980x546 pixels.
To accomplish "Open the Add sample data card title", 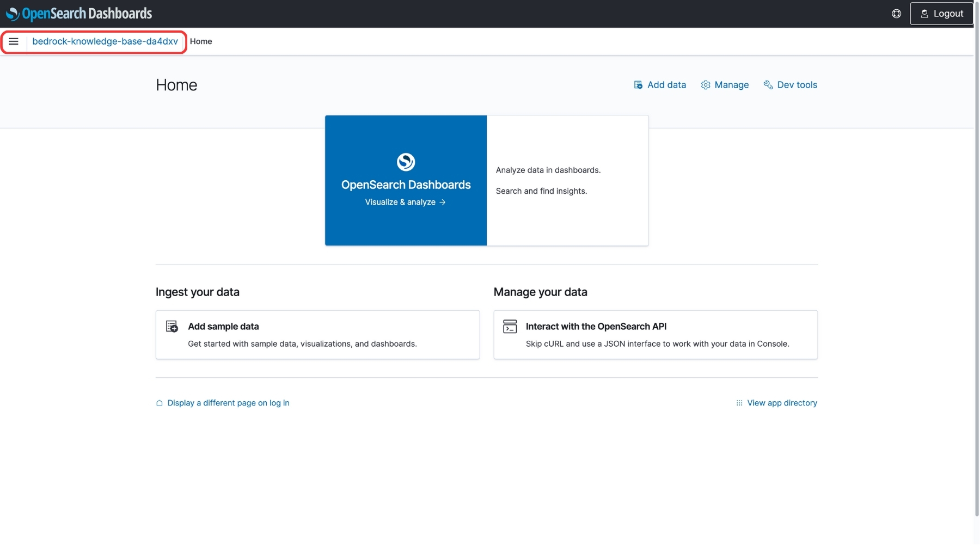I will 223,327.
